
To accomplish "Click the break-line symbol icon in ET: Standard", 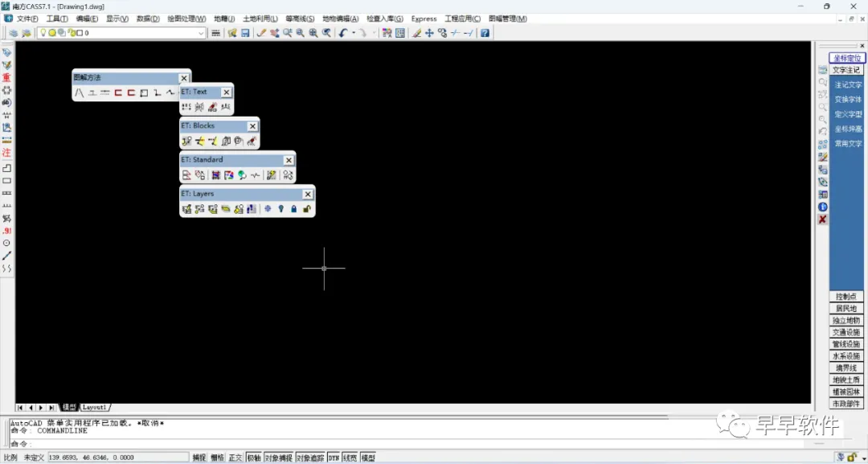I will click(256, 175).
